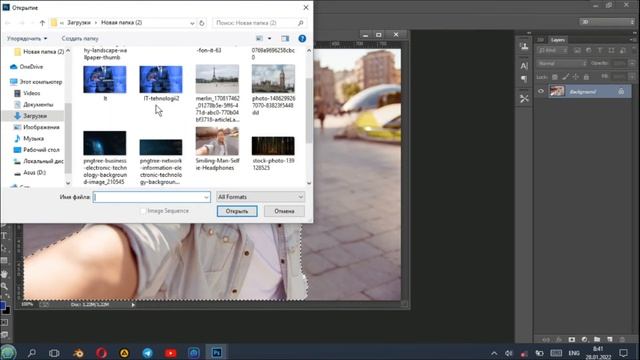Toggle pixel layer filter in Layers
This screenshot has width=640, height=360.
(x=577, y=51)
